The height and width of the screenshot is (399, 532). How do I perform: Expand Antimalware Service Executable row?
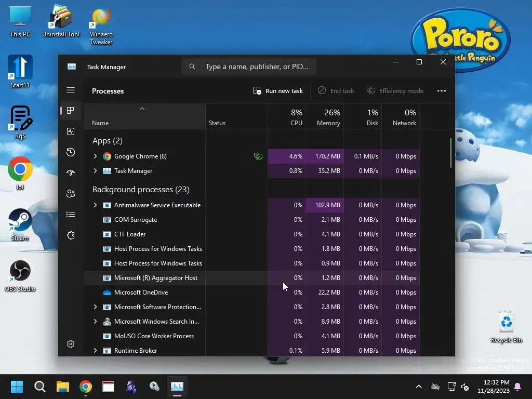coord(96,205)
